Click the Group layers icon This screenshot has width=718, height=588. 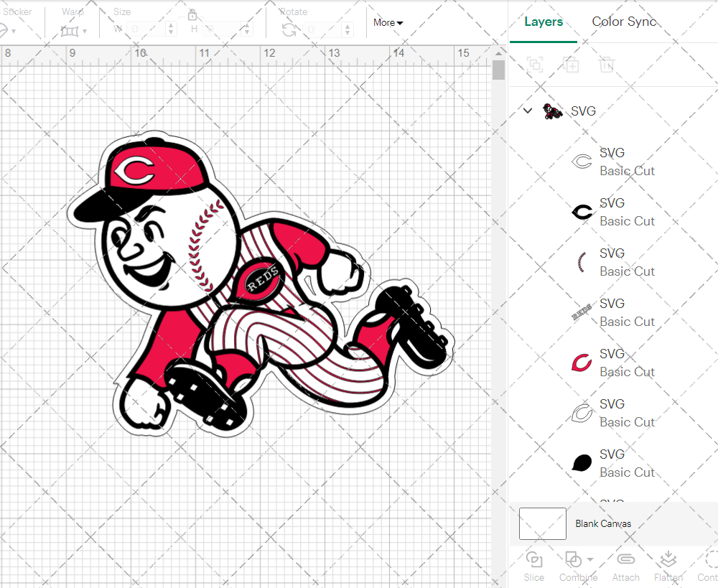535,65
